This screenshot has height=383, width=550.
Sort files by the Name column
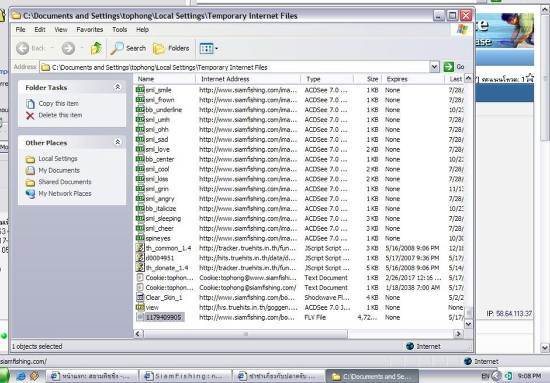point(165,79)
